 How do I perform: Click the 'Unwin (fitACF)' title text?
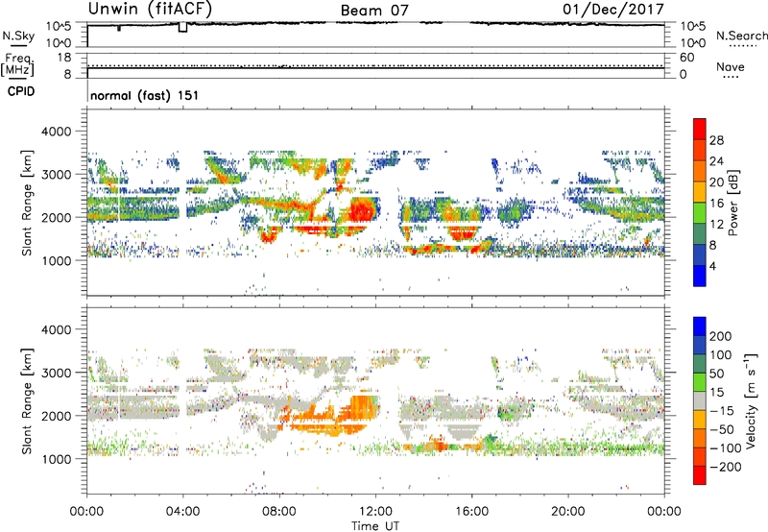point(150,9)
